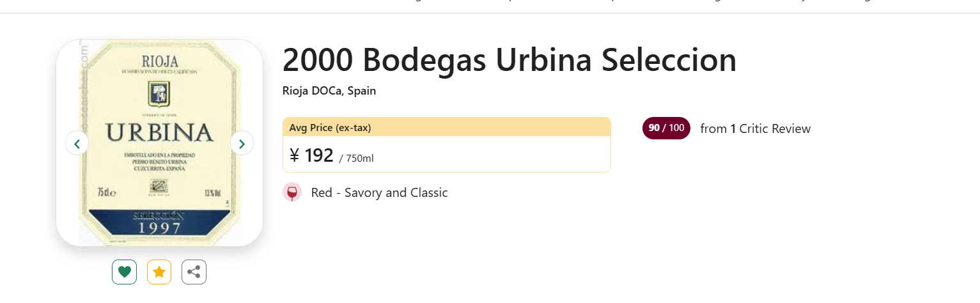Viewport: 980px width, 303px height.
Task: Click the / 750ml bottle size text
Action: coord(356,158)
